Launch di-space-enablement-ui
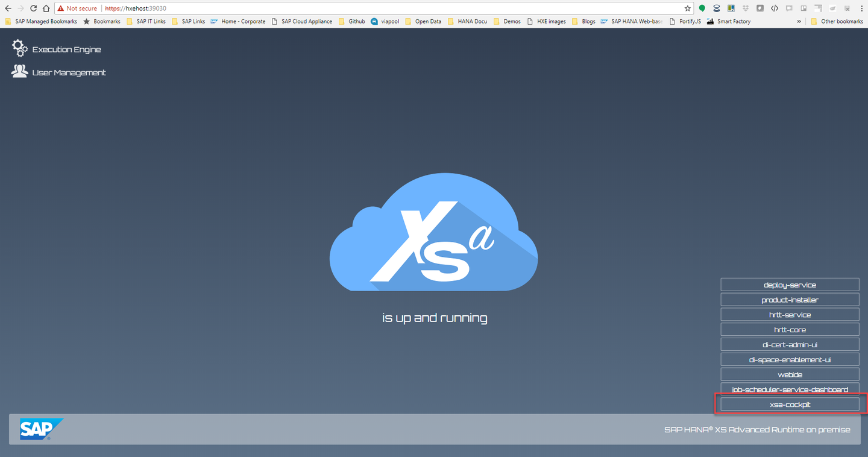The width and height of the screenshot is (868, 457). pyautogui.click(x=790, y=359)
